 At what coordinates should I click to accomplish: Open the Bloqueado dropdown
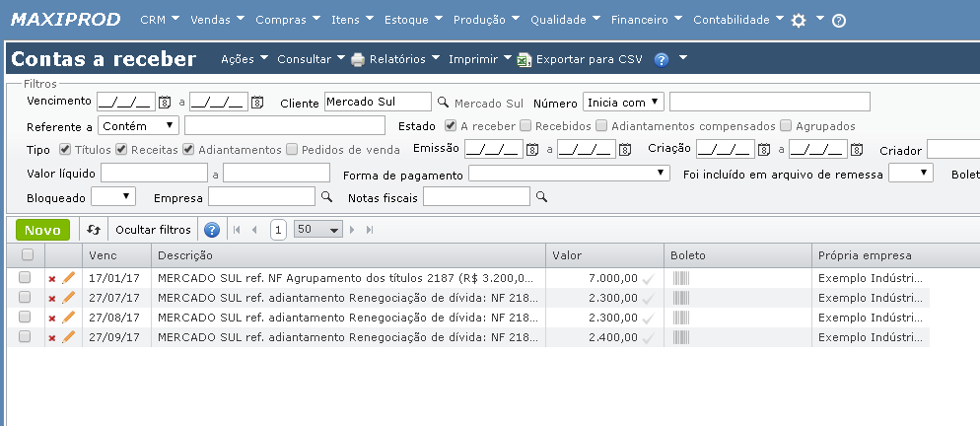113,197
